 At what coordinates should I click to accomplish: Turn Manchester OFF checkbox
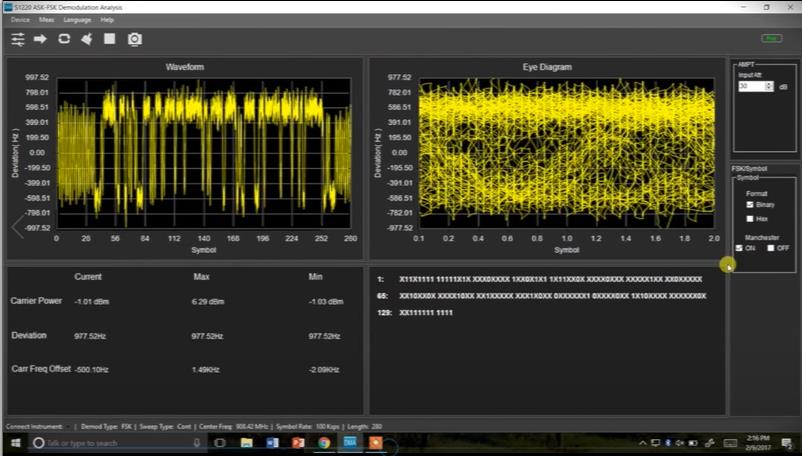click(x=770, y=248)
